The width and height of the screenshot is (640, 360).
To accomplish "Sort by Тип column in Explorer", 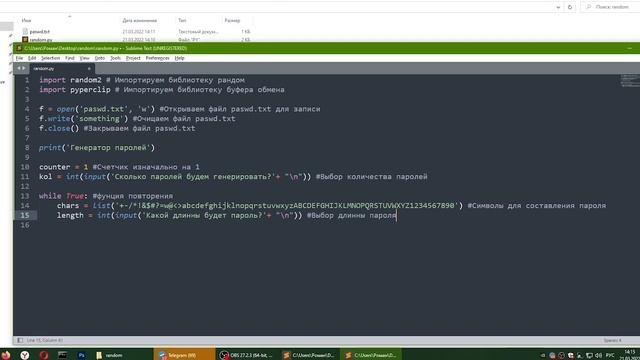I will click(x=182, y=20).
